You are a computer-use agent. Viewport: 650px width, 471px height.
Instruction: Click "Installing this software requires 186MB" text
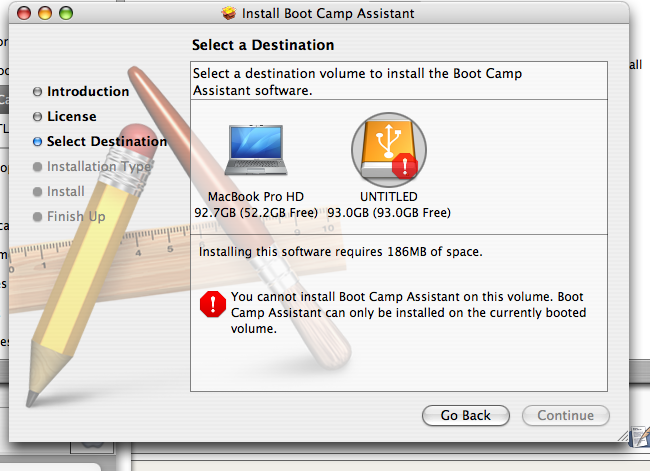click(340, 252)
